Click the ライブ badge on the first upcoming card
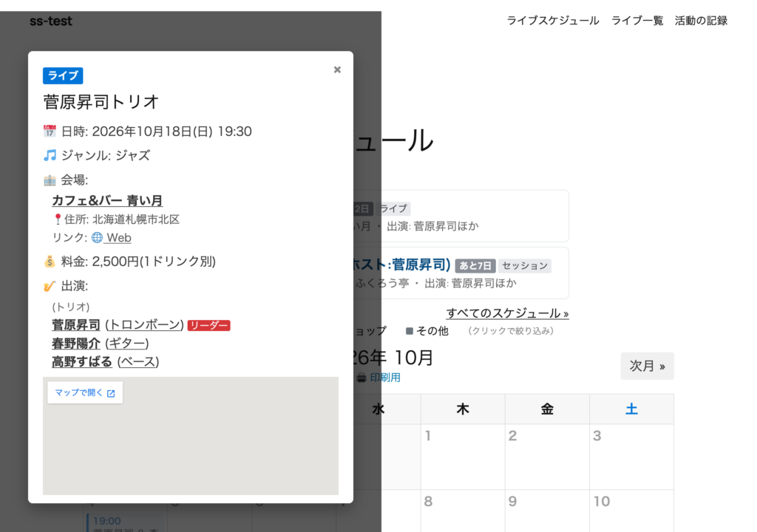The width and height of the screenshot is (757, 532). (393, 208)
